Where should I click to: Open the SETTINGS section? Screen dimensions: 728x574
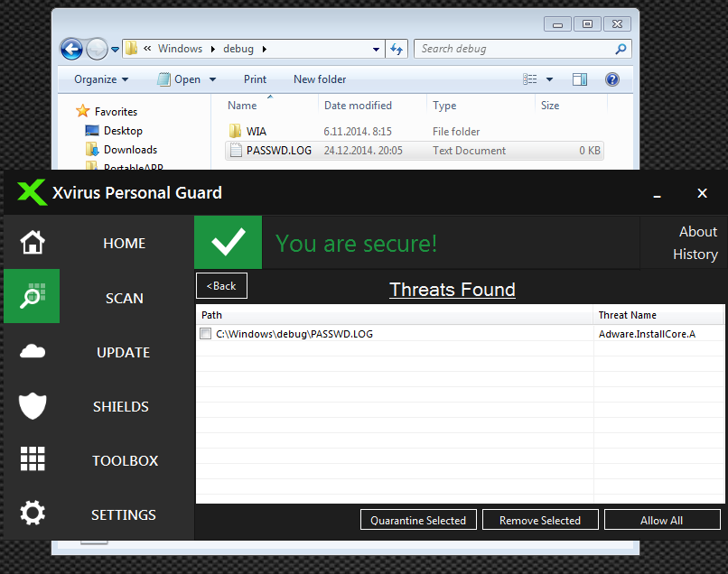[x=124, y=514]
